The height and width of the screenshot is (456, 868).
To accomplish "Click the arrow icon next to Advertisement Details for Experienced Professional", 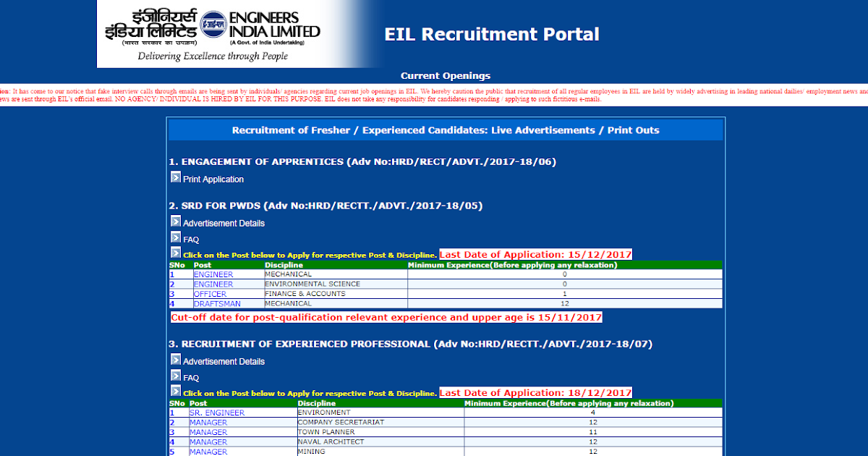I will 176,359.
